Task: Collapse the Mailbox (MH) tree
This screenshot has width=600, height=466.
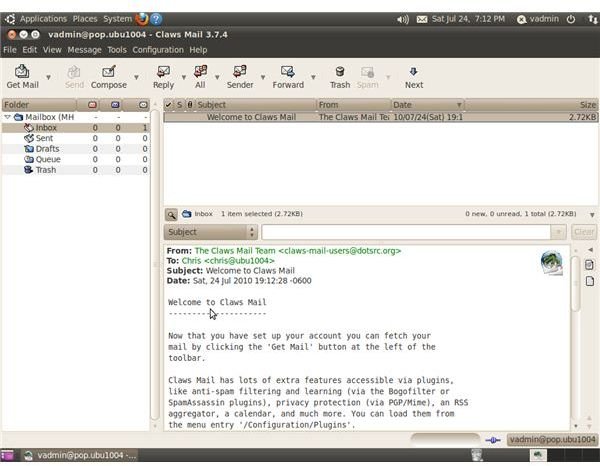Action: [7, 117]
